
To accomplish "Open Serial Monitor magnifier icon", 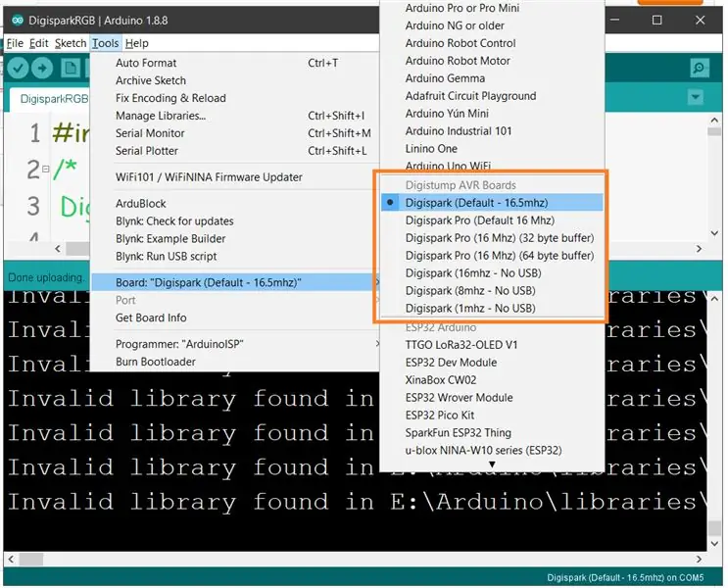I will 700,69.
